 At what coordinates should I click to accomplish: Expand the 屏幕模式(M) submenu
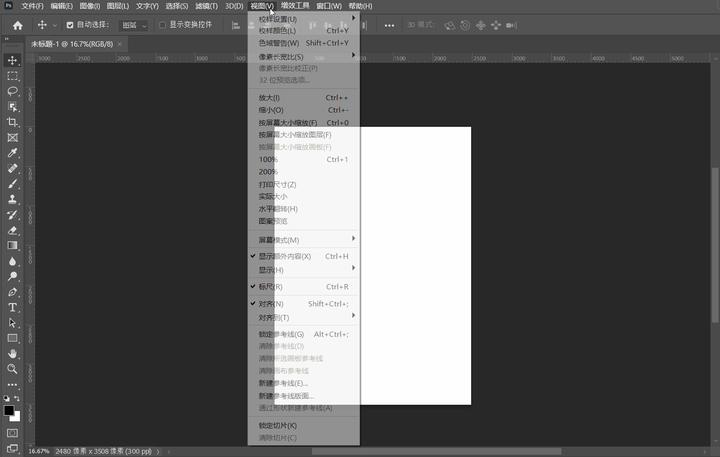click(304, 240)
